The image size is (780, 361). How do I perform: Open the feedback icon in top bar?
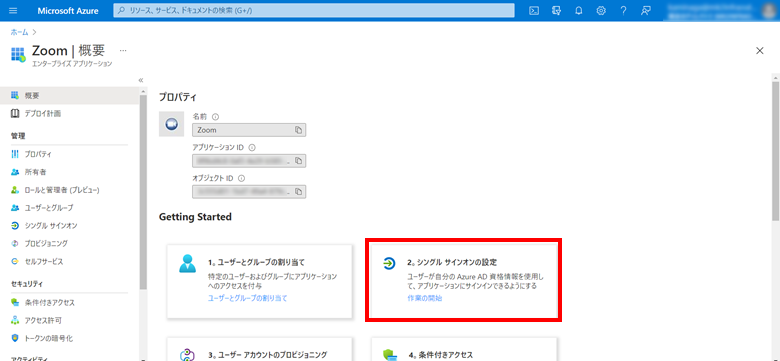tap(646, 10)
